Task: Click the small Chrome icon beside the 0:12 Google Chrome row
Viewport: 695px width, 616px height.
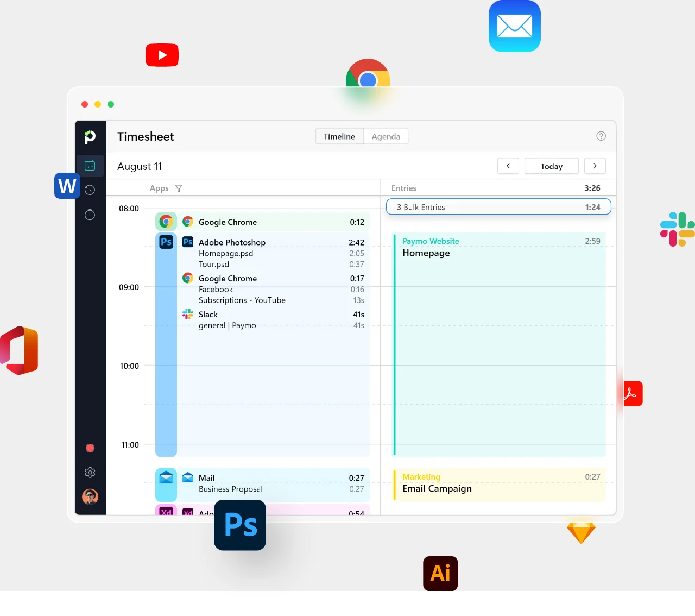Action: click(188, 222)
